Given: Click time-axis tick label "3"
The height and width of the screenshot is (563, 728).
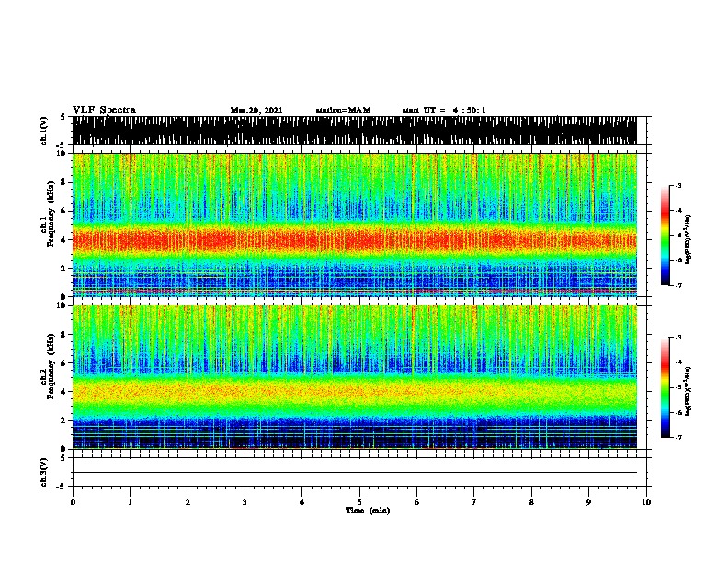Looking at the screenshot, I should [x=245, y=502].
